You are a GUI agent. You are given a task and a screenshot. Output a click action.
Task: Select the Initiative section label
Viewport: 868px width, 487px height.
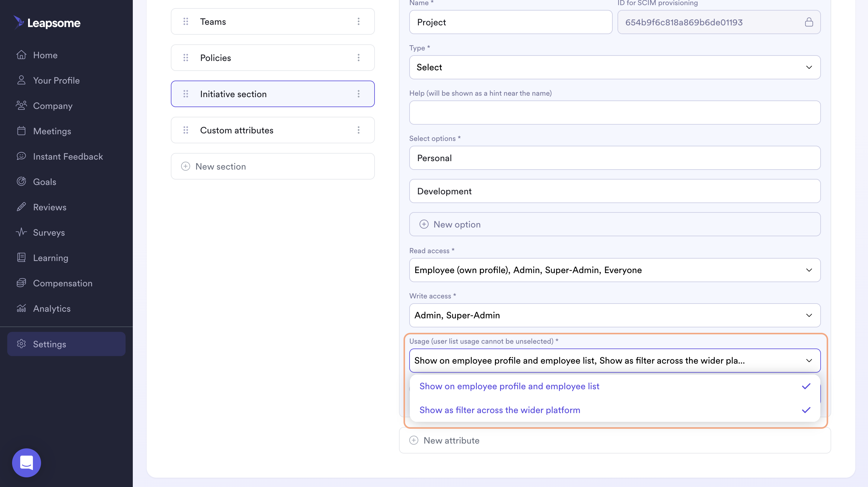pyautogui.click(x=233, y=94)
